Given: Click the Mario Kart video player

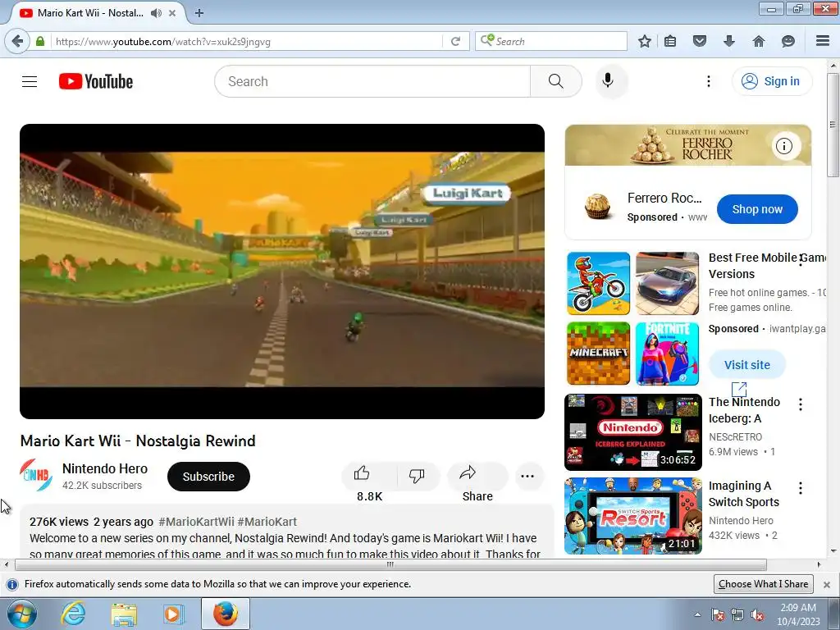Looking at the screenshot, I should click(x=282, y=271).
